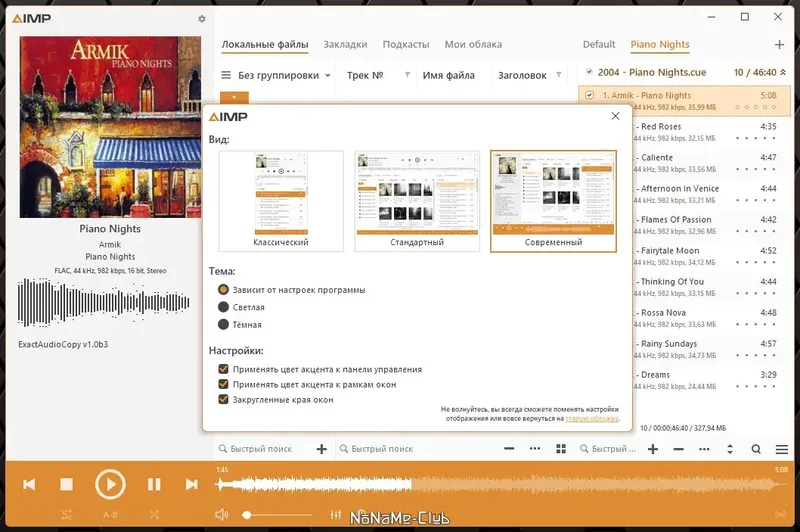This screenshot has width=800, height=532.
Task: Toggle accent color for control panel
Action: coord(320,369)
